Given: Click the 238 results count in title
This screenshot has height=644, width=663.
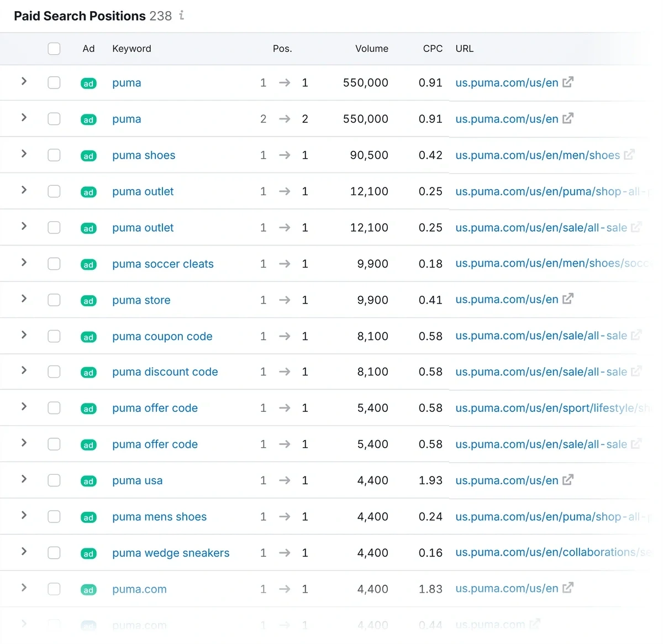Looking at the screenshot, I should pyautogui.click(x=161, y=16).
